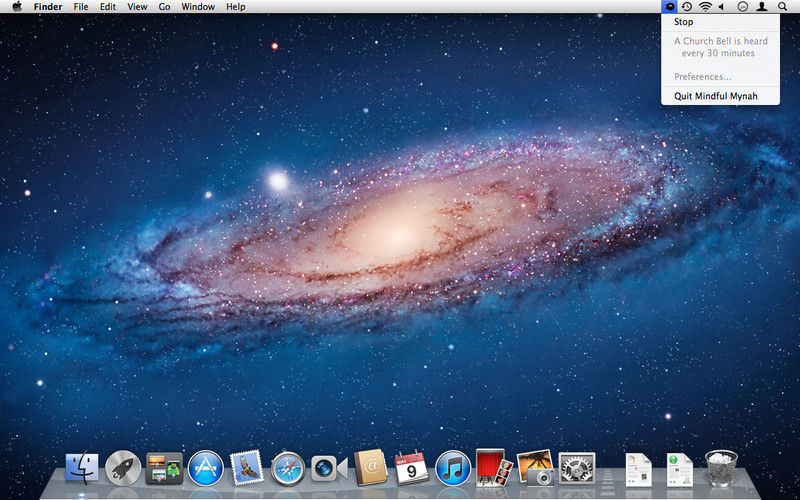800x500 pixels.
Task: Open System Preferences gear icon
Action: point(577,468)
